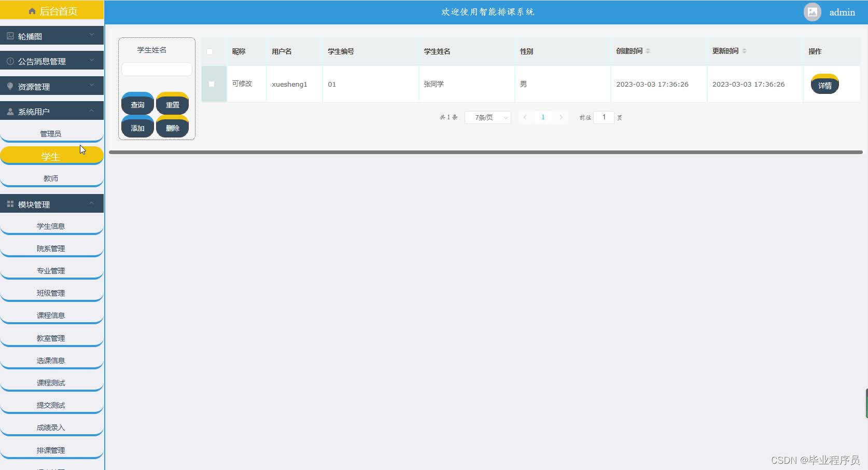Open the 提交测试 menu item

tap(51, 405)
